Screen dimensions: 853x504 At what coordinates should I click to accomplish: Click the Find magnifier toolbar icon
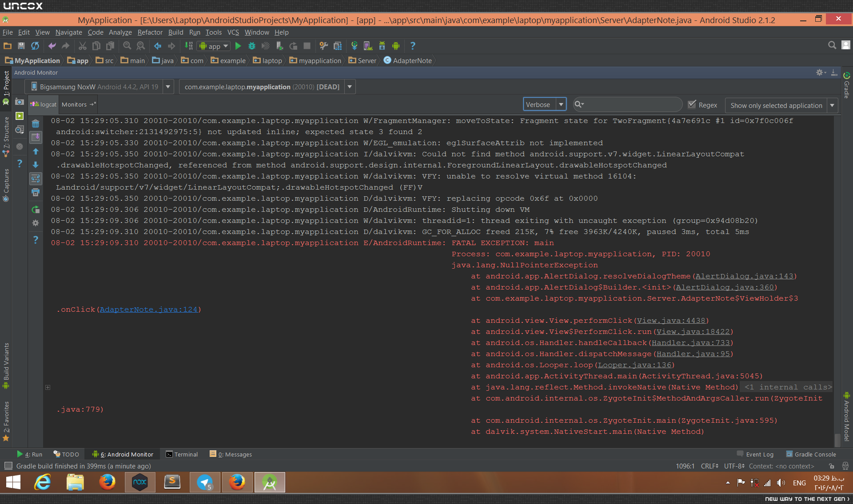click(127, 46)
